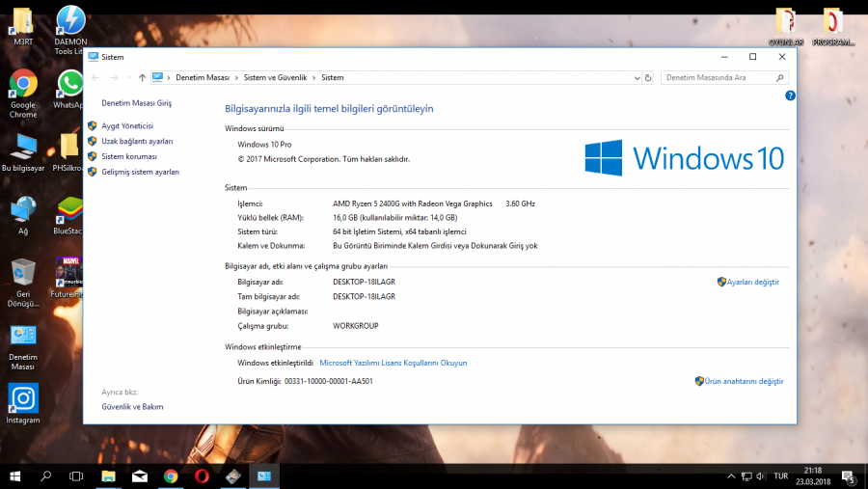Go up one level with the up arrow
This screenshot has width=868, height=489.
143,77
